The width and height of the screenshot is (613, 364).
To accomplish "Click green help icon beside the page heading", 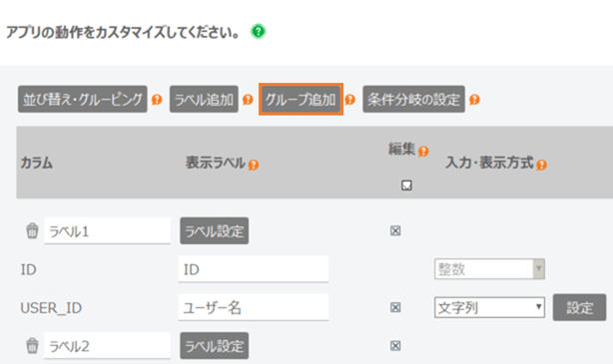I will 258,31.
